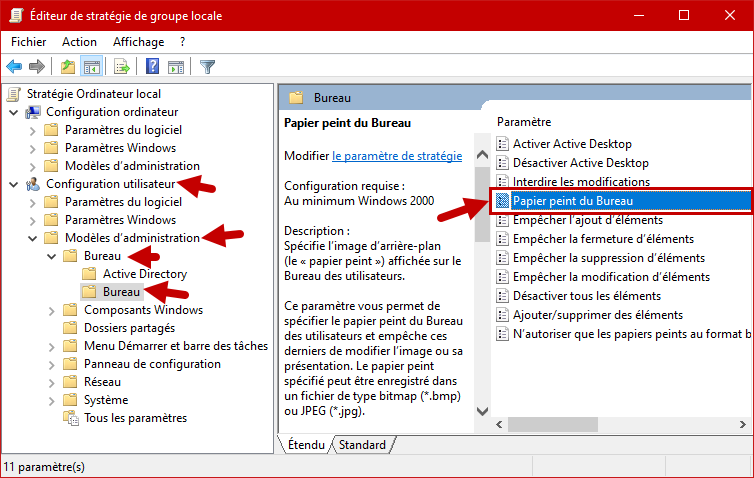
Task: Open the Action menu
Action: pos(79,42)
